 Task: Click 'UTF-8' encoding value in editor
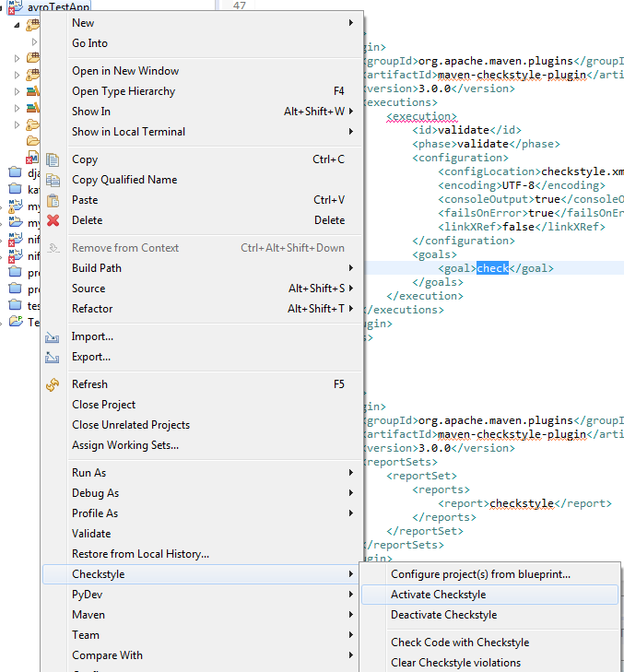(518, 185)
